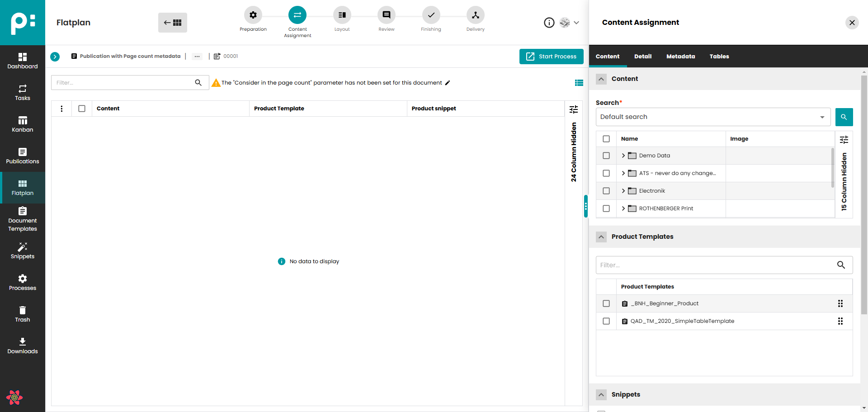Click the Start Process button
Screen dimensions: 868x412
551,57
